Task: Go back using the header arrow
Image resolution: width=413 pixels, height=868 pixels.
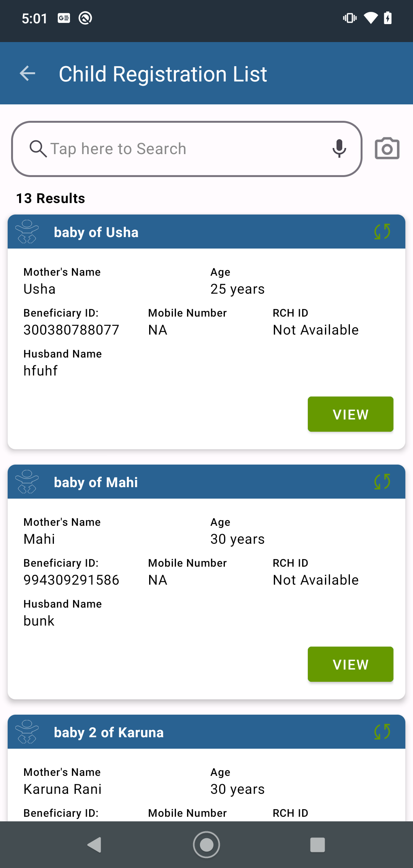Action: point(28,73)
